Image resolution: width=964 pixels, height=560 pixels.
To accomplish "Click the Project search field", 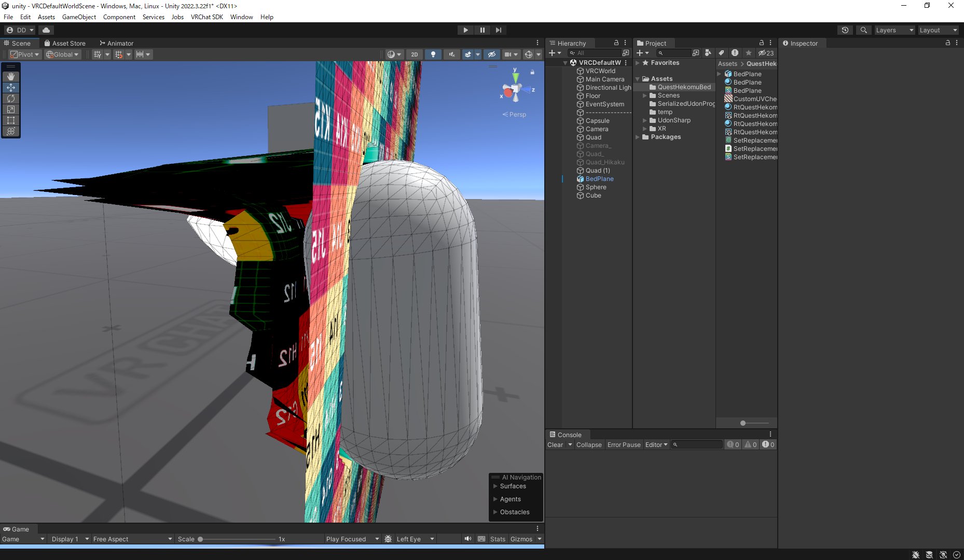I will pyautogui.click(x=673, y=53).
